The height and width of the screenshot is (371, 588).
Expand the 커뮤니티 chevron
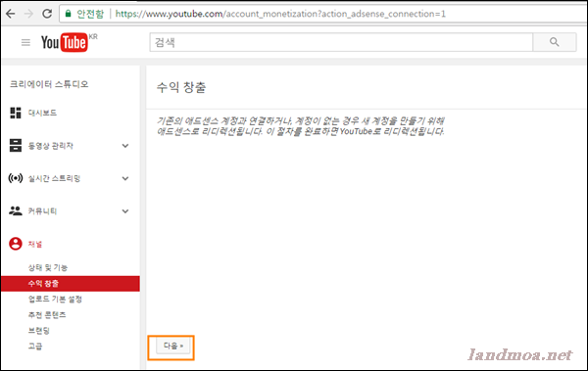125,211
